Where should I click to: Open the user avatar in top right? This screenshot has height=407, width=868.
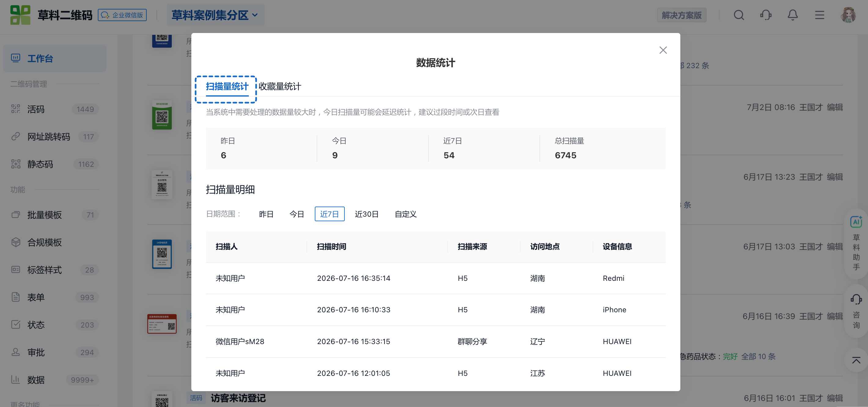(x=848, y=15)
